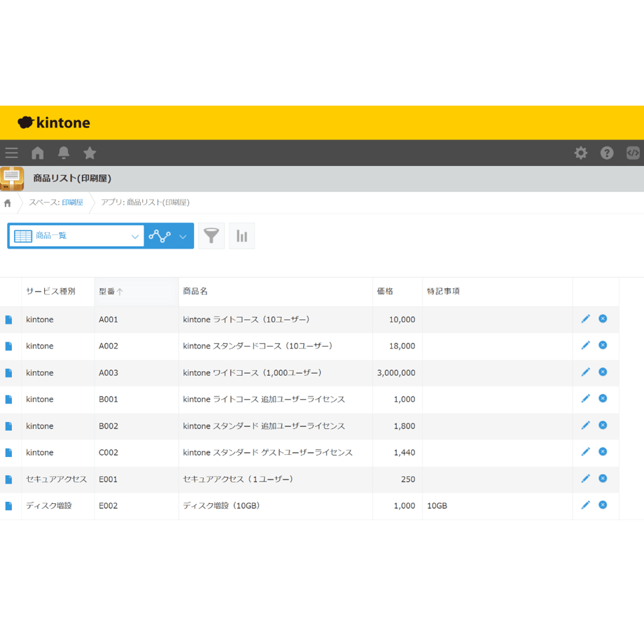Open the hamburger menu icon
Screen dimensions: 644x644
point(11,153)
